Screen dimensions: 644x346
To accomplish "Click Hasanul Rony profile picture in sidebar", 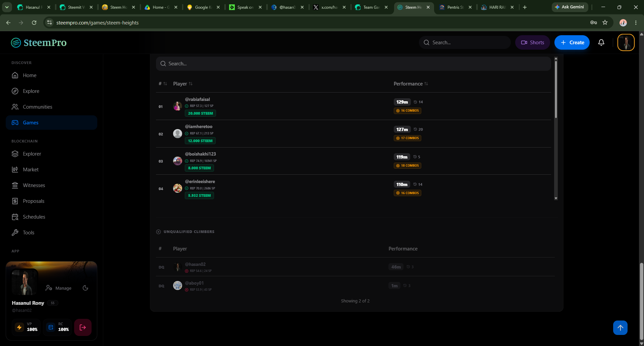I will click(25, 282).
